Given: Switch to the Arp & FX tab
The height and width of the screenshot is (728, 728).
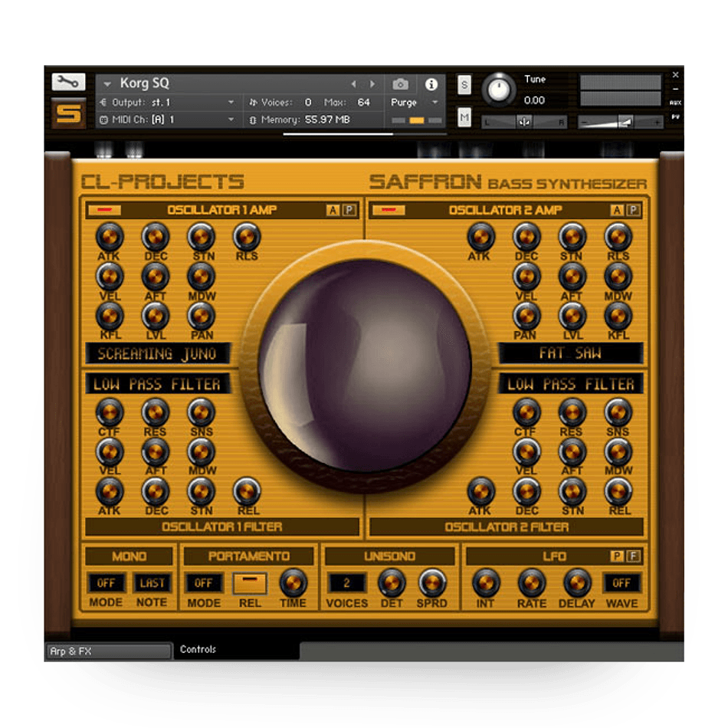Looking at the screenshot, I should (x=107, y=651).
